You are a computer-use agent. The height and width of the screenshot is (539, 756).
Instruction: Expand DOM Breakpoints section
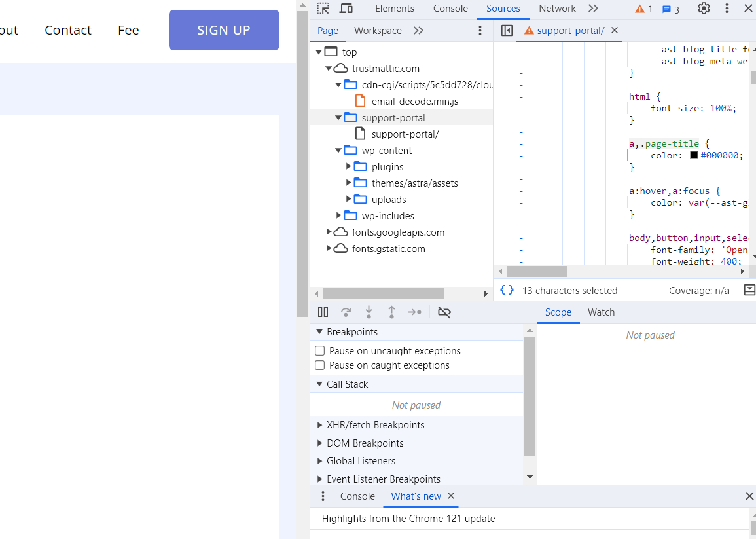pos(319,443)
